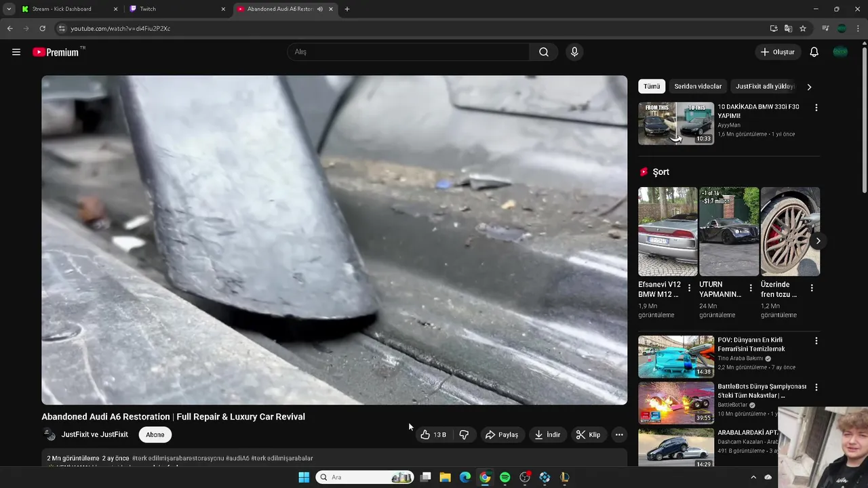The image size is (868, 488).
Task: Click the search magnifier button
Action: [x=544, y=52]
